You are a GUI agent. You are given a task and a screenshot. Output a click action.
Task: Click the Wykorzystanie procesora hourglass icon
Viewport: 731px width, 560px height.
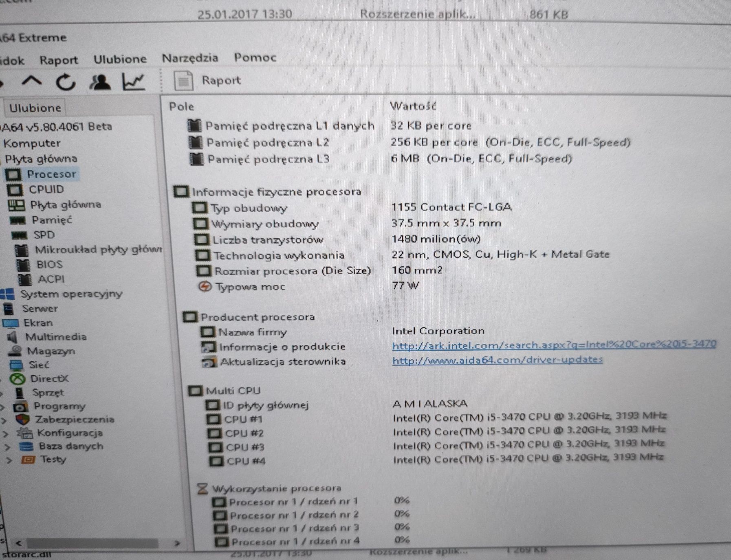[202, 488]
